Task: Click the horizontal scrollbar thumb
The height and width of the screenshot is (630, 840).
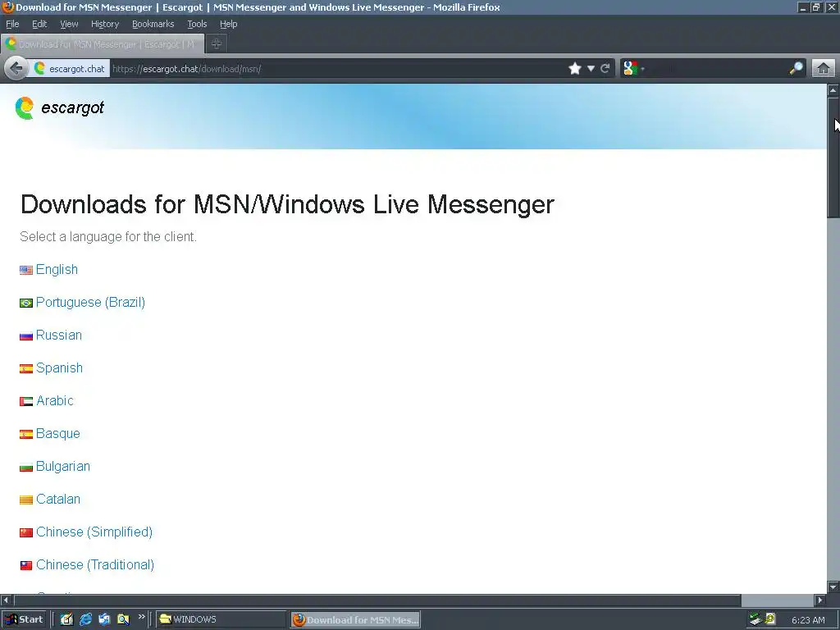Action: 377,600
